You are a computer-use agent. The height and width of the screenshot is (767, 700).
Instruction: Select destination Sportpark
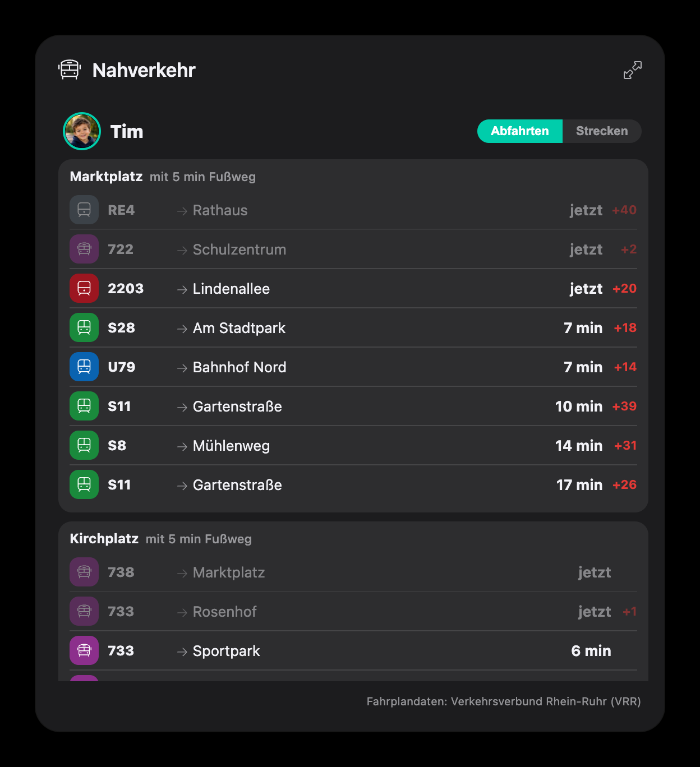pyautogui.click(x=226, y=651)
